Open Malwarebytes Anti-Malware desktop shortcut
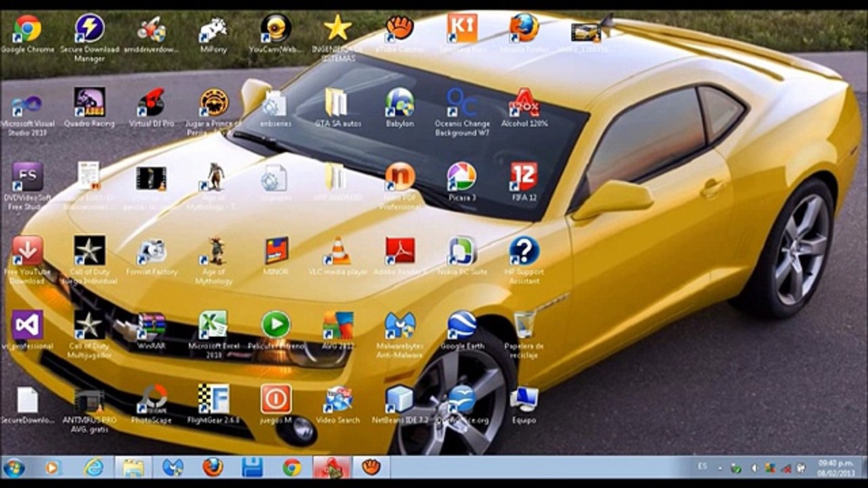The height and width of the screenshot is (488, 868). click(x=400, y=325)
